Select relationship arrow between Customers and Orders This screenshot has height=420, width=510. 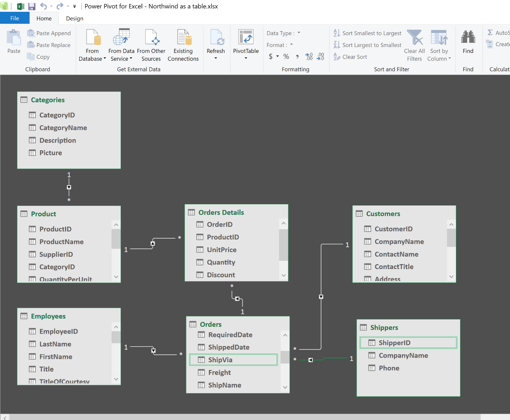pos(321,297)
